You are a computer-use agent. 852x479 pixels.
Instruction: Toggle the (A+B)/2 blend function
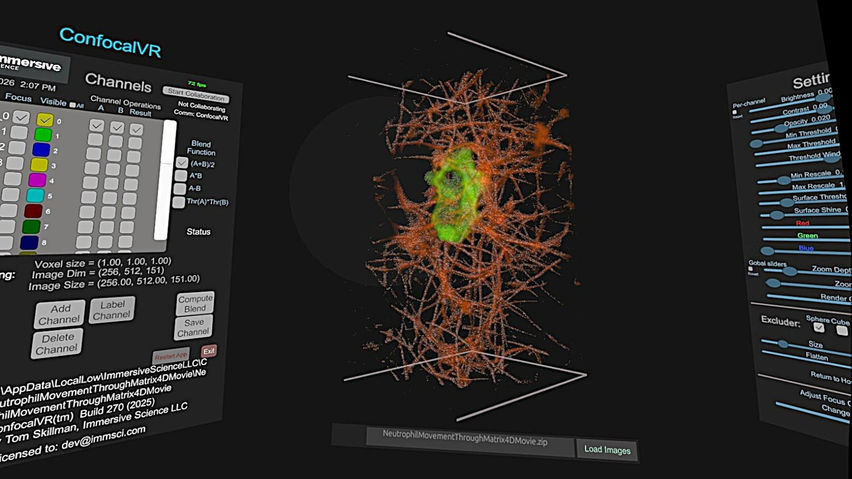(x=182, y=162)
